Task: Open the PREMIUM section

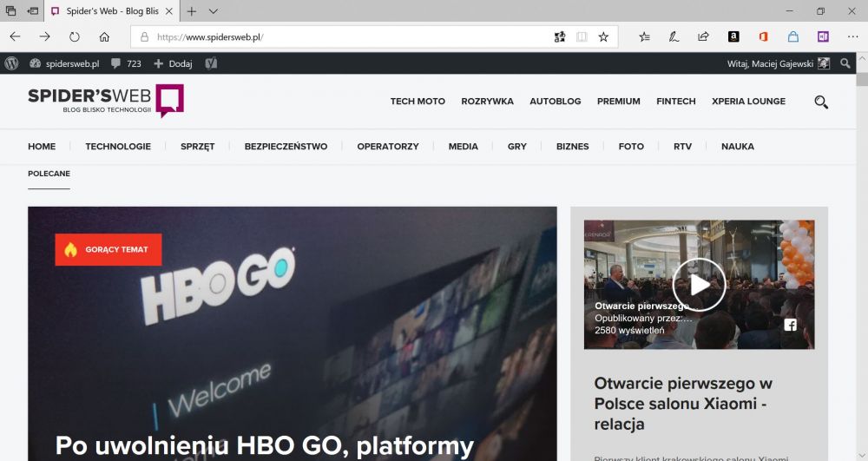Action: (x=618, y=102)
